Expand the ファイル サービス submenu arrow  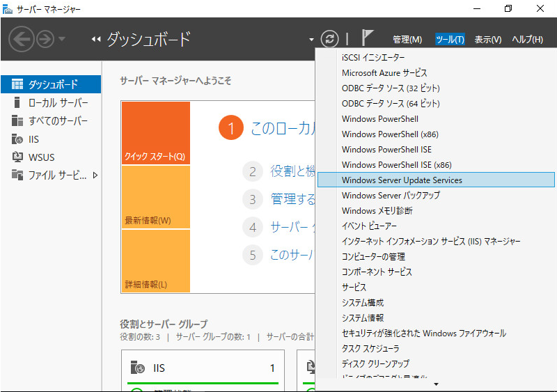coord(95,175)
